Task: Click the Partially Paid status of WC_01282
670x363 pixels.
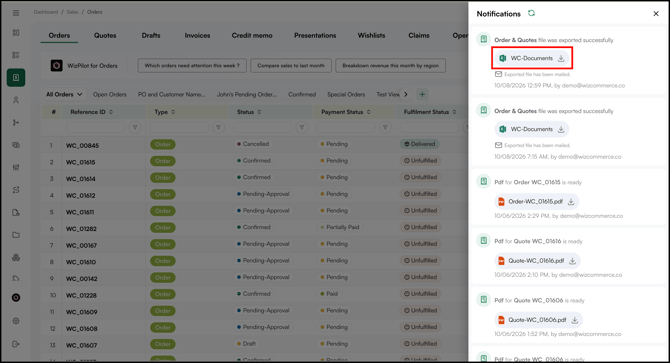Action: click(x=340, y=227)
